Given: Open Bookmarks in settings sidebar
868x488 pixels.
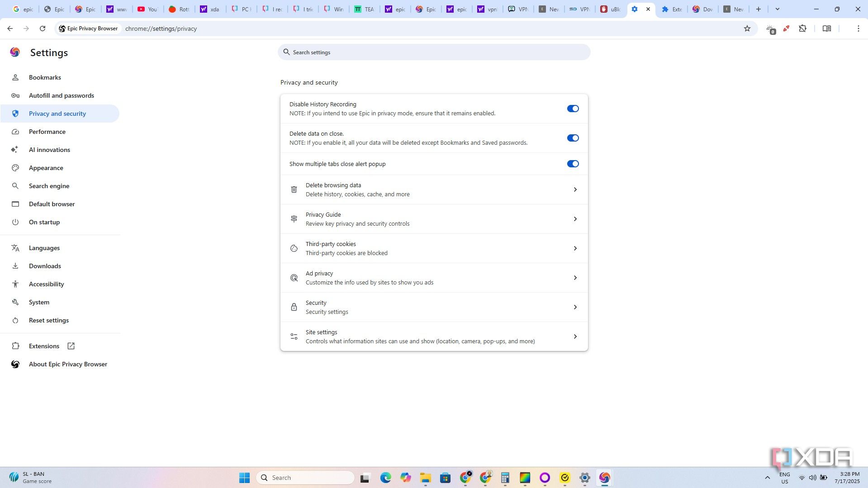Looking at the screenshot, I should (x=60, y=77).
